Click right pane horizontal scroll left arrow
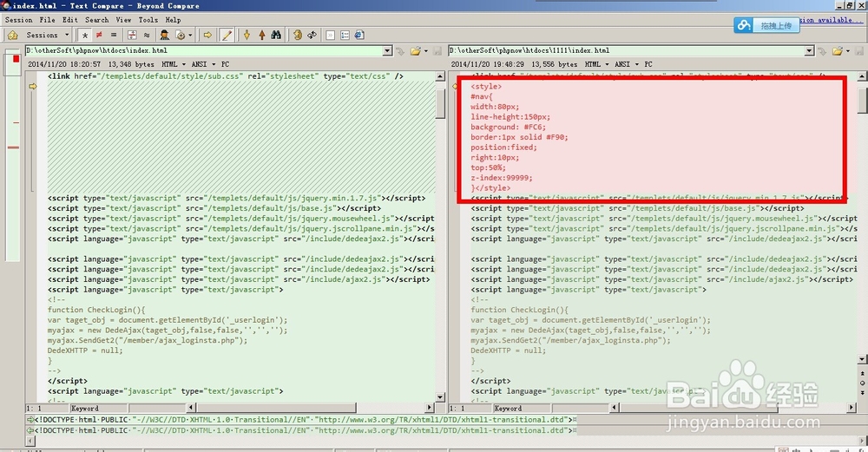 click(x=614, y=408)
